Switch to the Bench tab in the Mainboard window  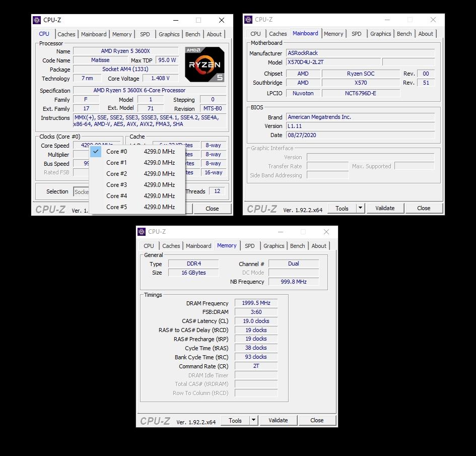click(404, 34)
